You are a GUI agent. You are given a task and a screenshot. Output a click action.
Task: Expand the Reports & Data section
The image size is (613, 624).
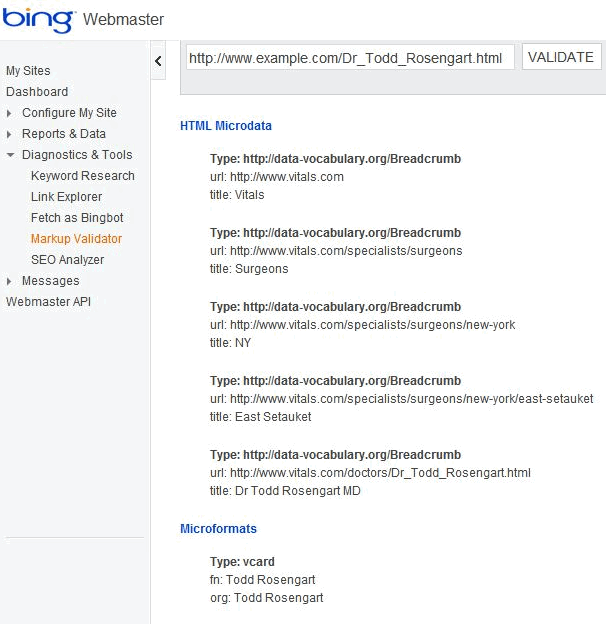click(10, 135)
